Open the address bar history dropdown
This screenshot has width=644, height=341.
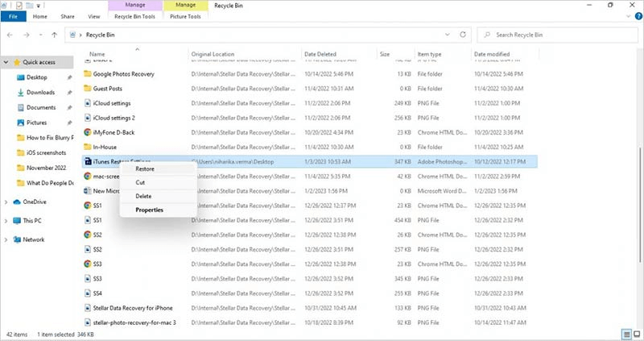click(x=448, y=35)
